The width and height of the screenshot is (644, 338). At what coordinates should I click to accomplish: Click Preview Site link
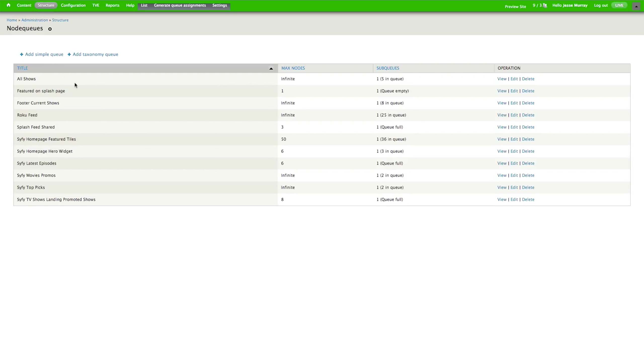point(515,7)
